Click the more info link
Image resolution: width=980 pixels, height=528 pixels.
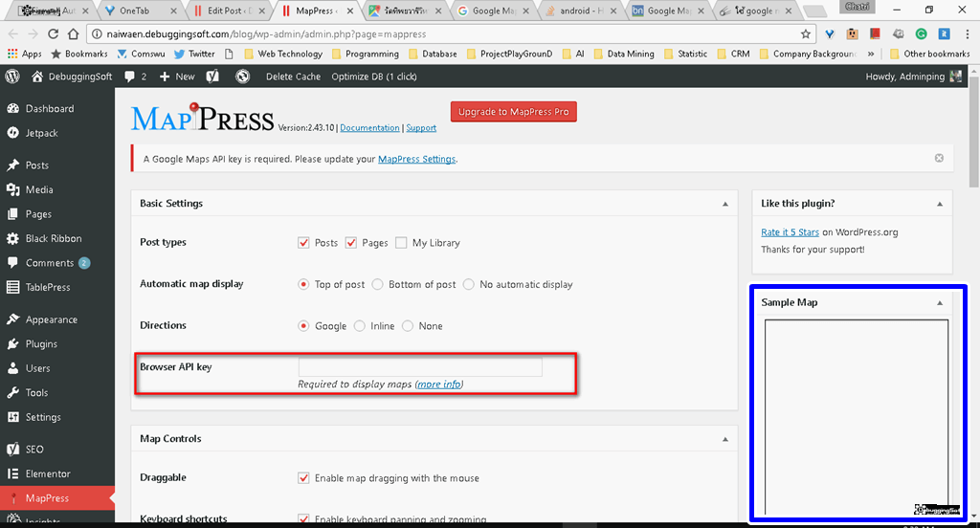click(439, 385)
